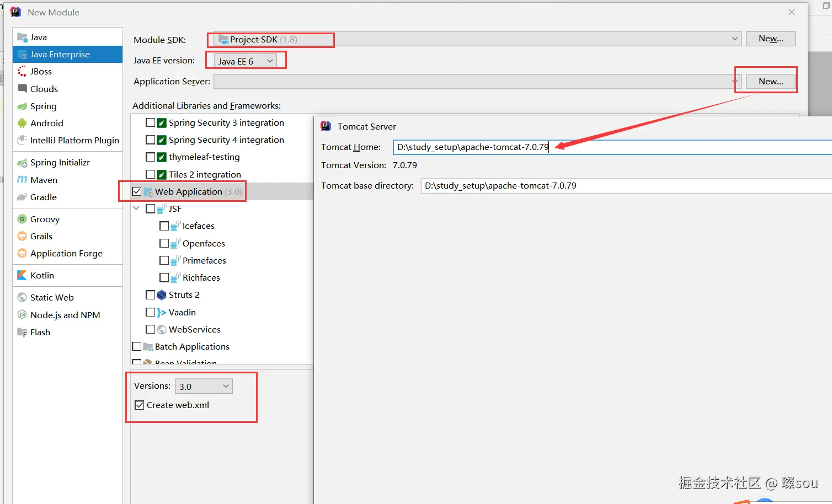This screenshot has height=504, width=832.
Task: Select the Android module type
Action: tap(67, 124)
